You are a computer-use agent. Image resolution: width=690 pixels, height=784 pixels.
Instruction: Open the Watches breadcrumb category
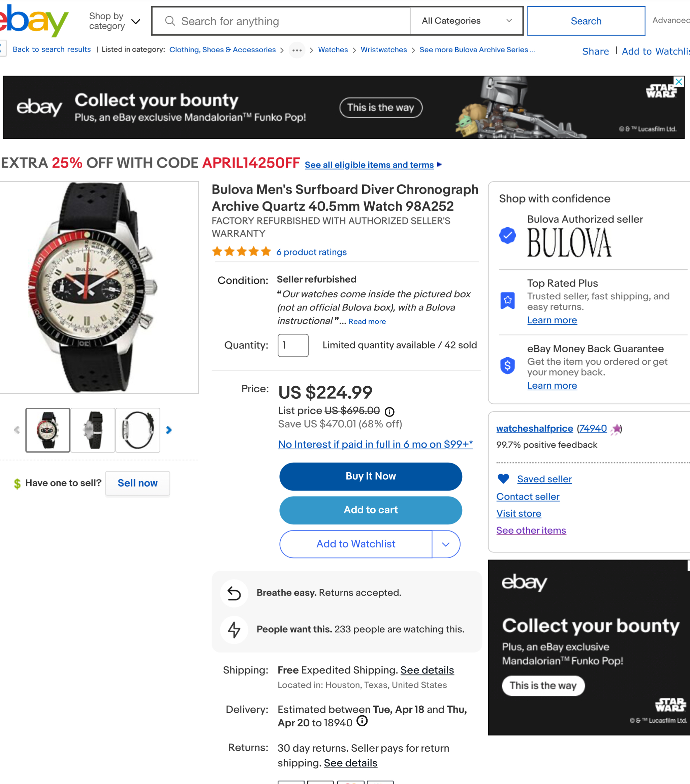click(x=333, y=50)
